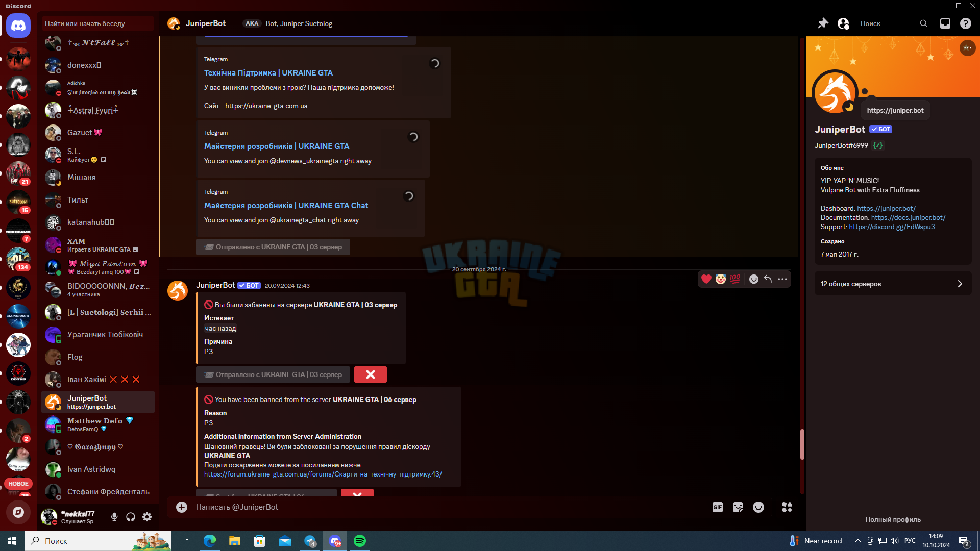Open the MARABUNTA server icon
This screenshot has height=551, width=980.
[18, 316]
